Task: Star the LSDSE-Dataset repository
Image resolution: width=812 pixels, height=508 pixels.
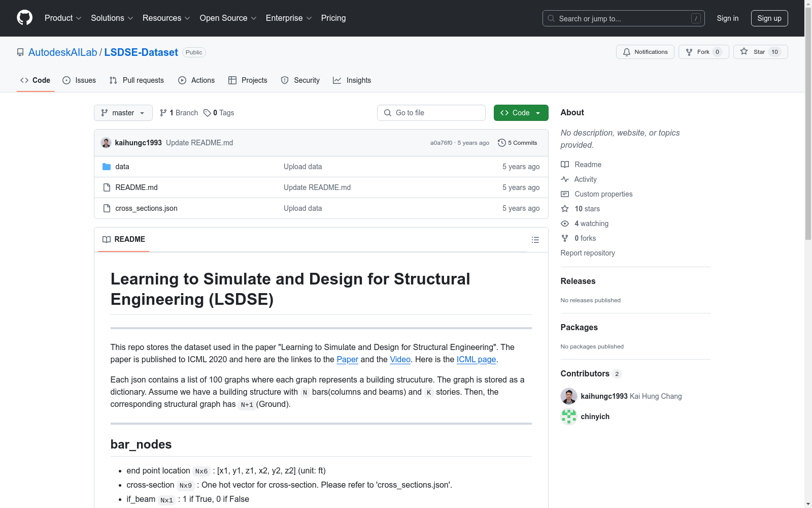Action: (x=760, y=52)
